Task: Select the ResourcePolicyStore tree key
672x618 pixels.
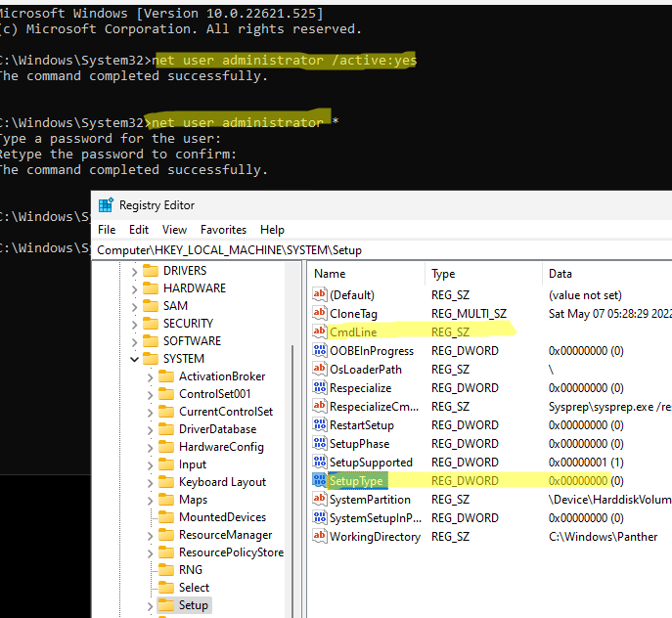Action: point(232,552)
